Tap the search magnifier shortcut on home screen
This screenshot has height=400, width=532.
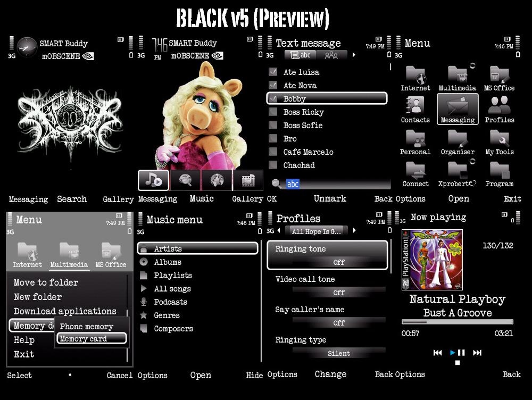coord(185,180)
